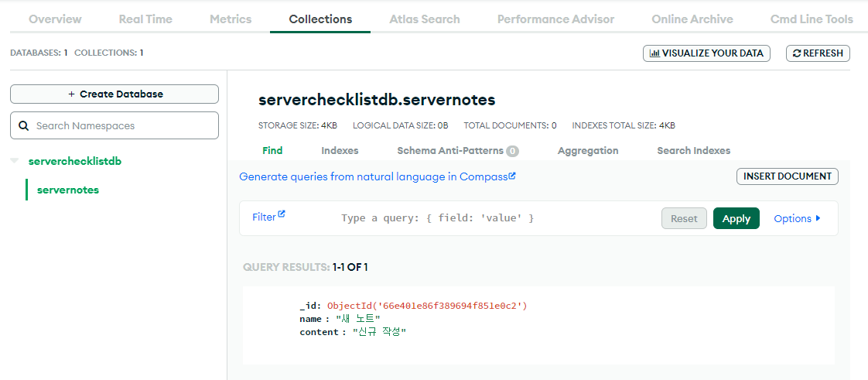Click the serverchecklistdb.servernotes heading

(377, 100)
